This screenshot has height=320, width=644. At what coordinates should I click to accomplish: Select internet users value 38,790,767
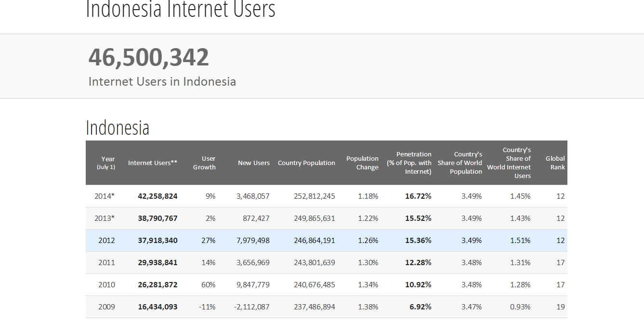(158, 218)
